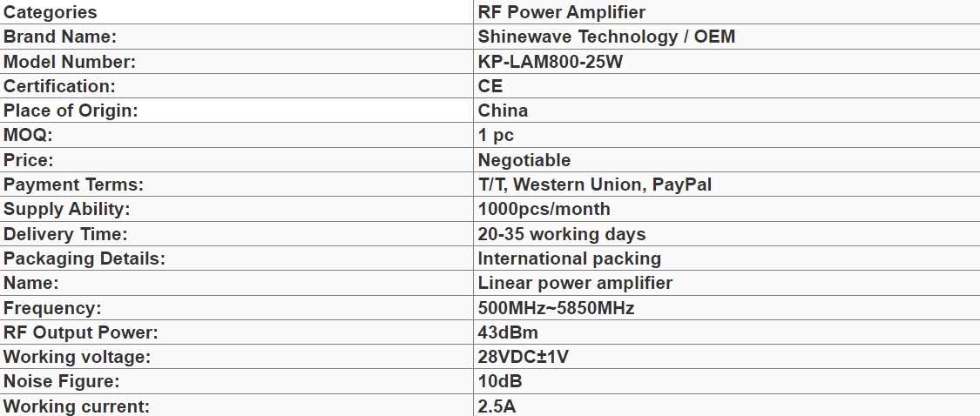Click the Categories row label

(x=51, y=12)
